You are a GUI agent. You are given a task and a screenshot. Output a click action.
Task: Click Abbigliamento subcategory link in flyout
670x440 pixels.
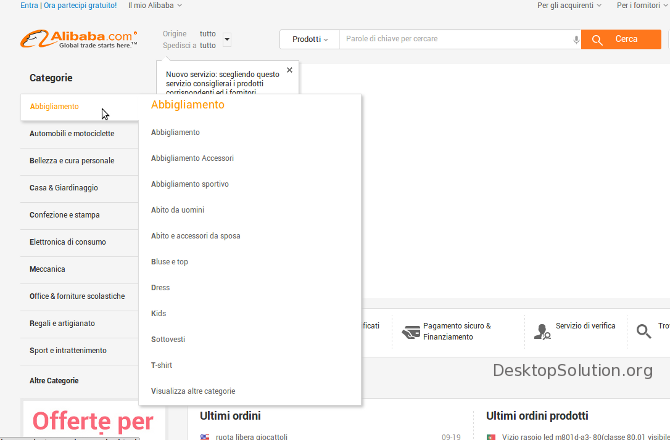pyautogui.click(x=175, y=132)
